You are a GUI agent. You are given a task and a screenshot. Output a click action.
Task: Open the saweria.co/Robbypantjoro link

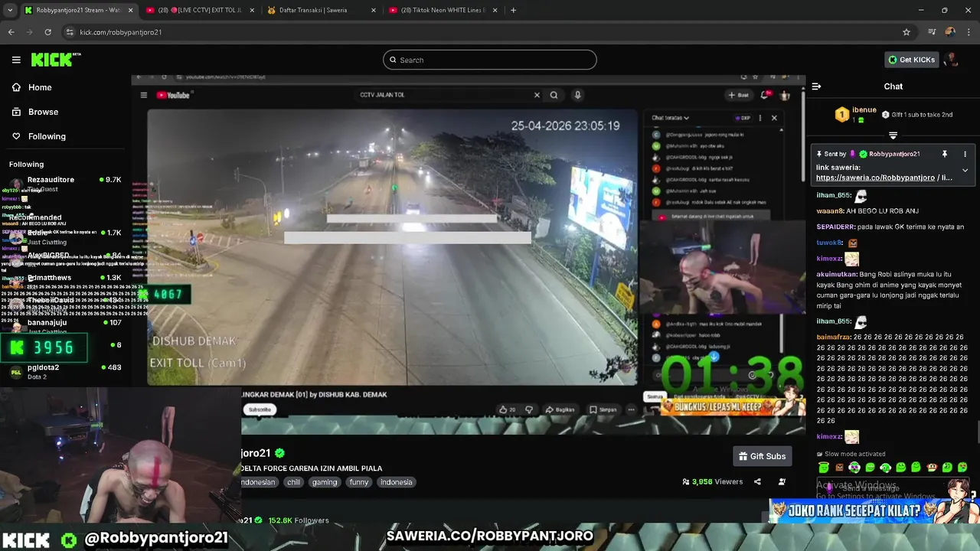(x=875, y=178)
